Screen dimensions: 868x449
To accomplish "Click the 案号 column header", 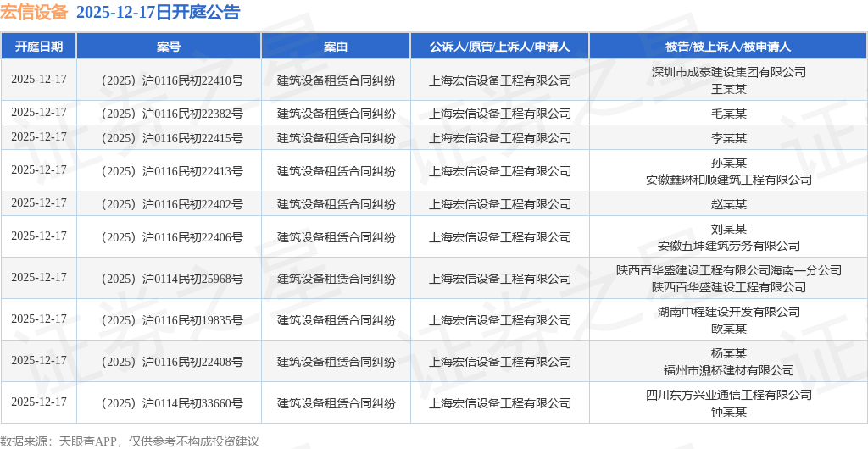I will click(x=169, y=47).
